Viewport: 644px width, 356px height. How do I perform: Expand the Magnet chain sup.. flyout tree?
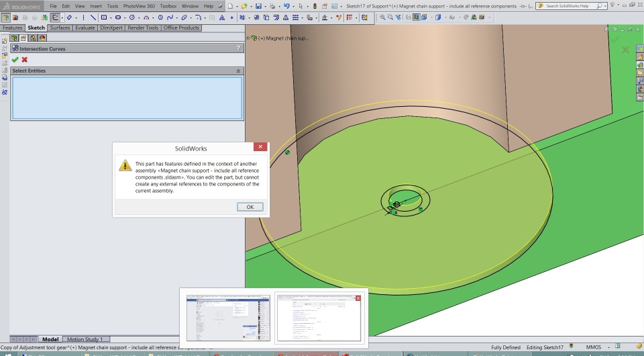[248, 38]
